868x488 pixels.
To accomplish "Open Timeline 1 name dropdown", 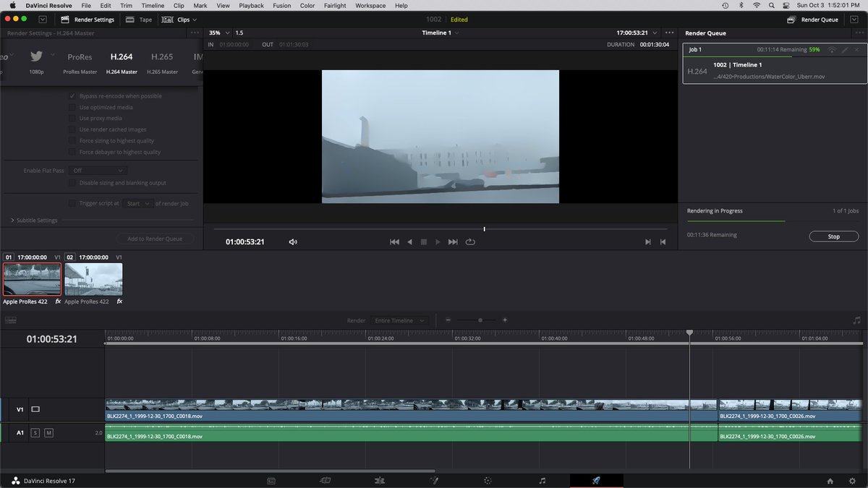I will [441, 33].
